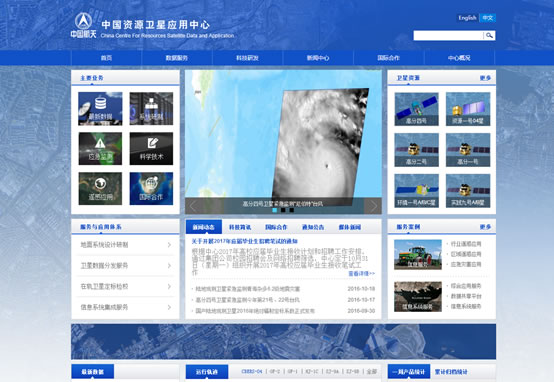Expand 地面系统设计研制 chevron item
The image size is (554, 382).
tap(125, 245)
